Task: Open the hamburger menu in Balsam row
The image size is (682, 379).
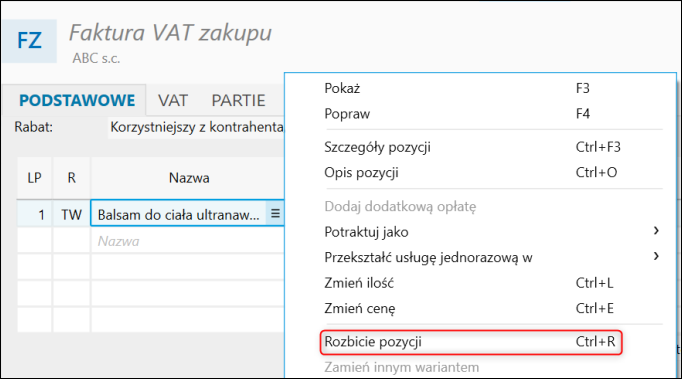Action: (275, 213)
